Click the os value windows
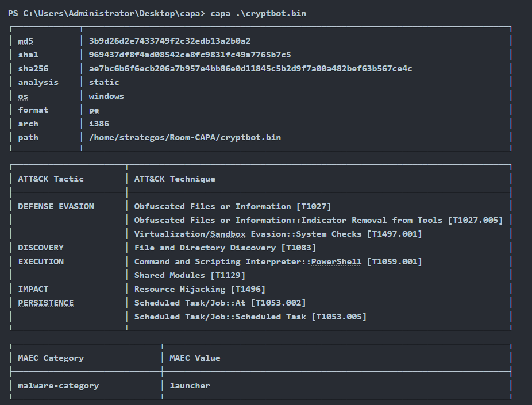 pyautogui.click(x=106, y=97)
